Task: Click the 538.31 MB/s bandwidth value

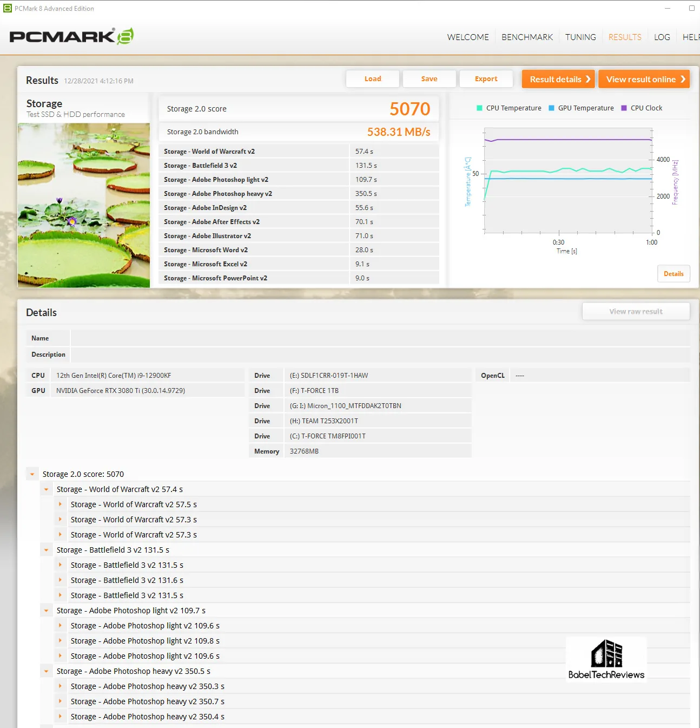Action: click(x=399, y=132)
